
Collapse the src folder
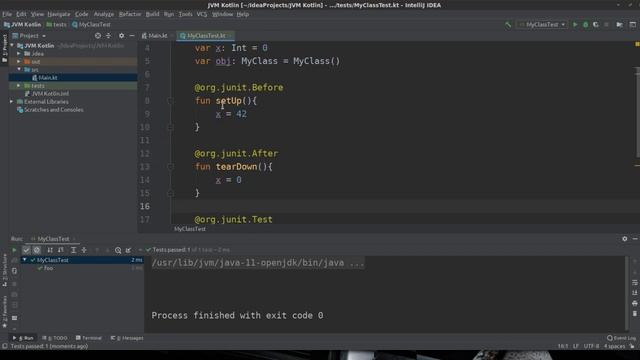pyautogui.click(x=19, y=69)
